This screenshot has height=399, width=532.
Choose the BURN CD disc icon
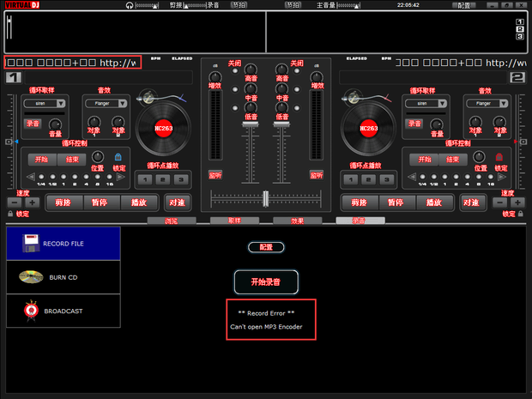30,276
